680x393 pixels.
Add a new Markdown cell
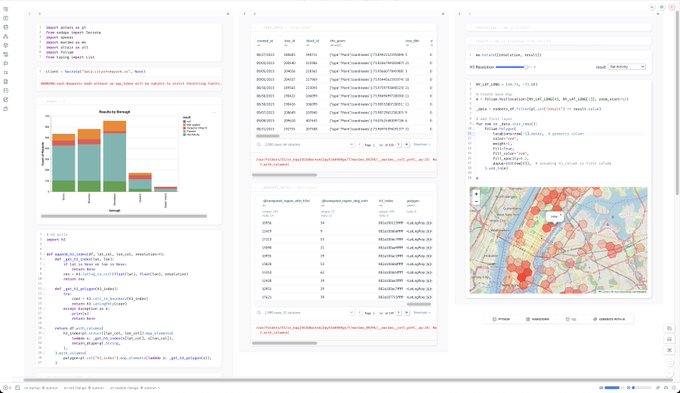537,319
